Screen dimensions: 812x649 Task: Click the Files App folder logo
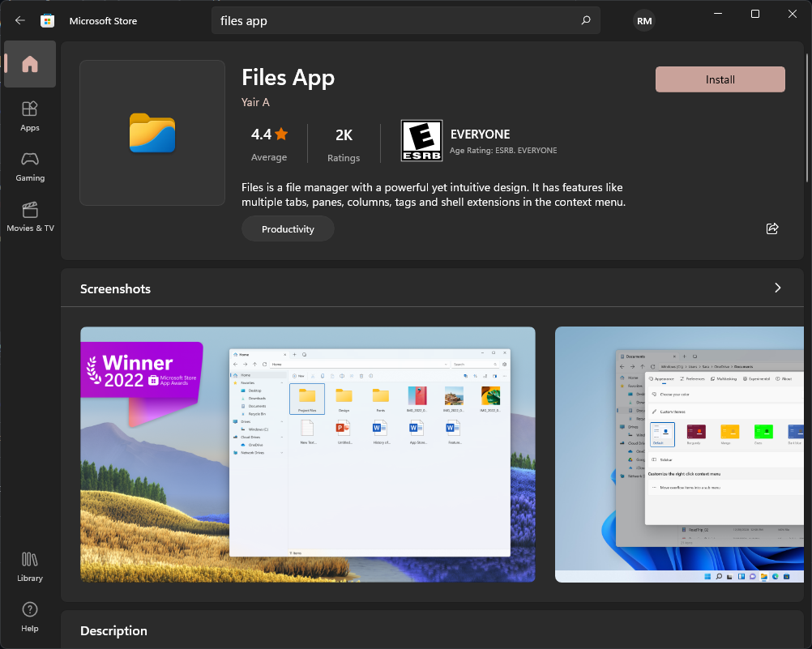click(x=152, y=133)
